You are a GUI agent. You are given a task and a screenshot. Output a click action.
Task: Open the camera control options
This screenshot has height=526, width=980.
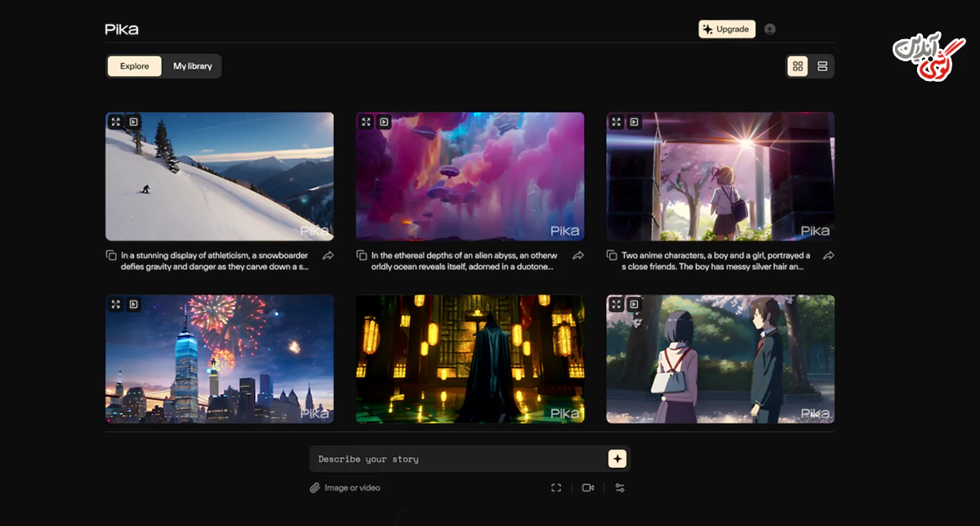click(x=587, y=488)
